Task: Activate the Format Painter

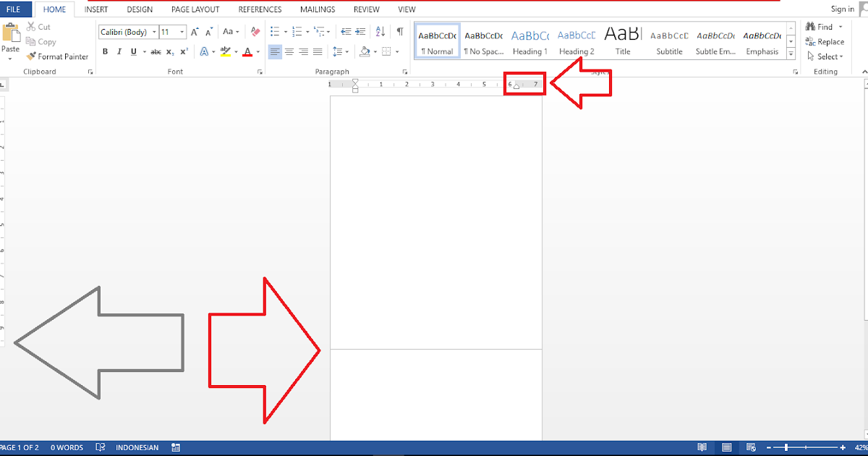Action: pyautogui.click(x=57, y=56)
